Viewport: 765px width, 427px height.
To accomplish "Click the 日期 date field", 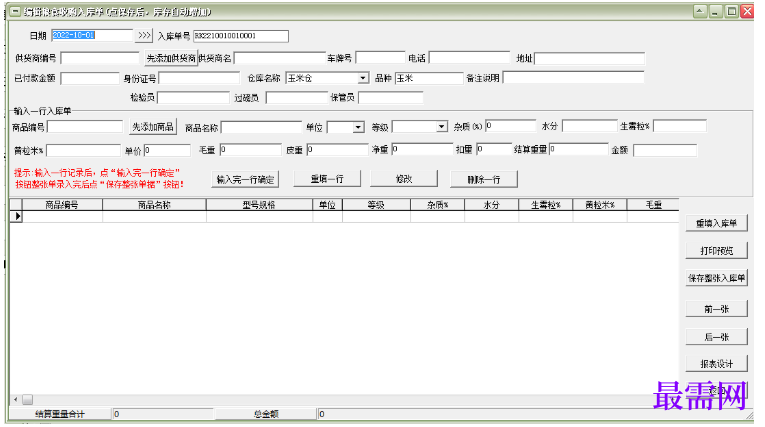I will [x=92, y=36].
